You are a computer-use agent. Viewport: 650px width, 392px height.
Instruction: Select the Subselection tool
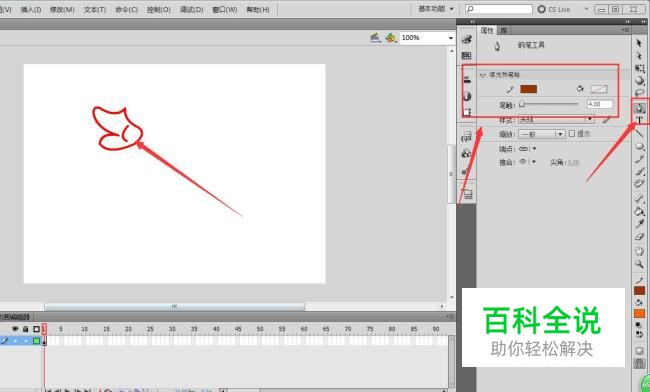click(639, 56)
